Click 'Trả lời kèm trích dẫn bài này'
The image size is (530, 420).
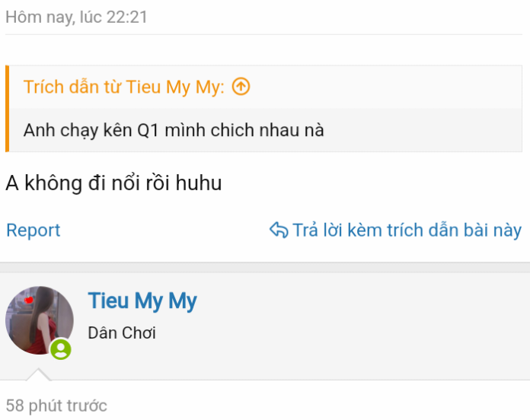pos(407,231)
